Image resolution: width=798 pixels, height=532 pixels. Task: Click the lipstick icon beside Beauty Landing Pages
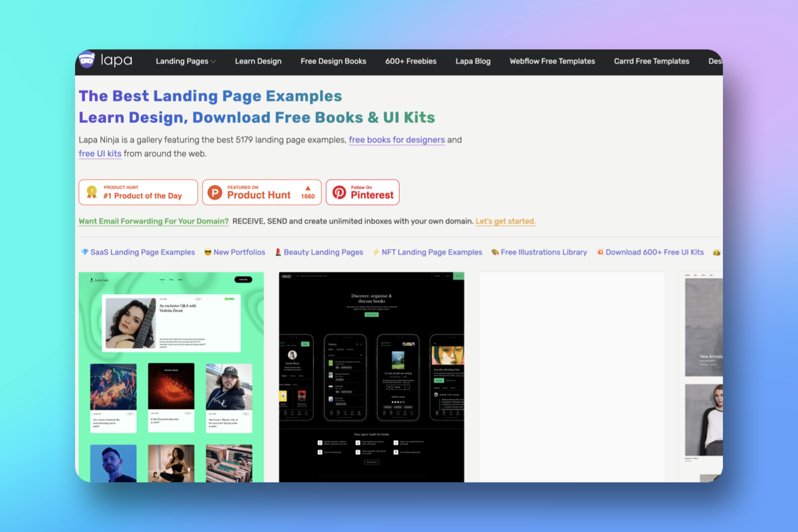click(x=278, y=253)
